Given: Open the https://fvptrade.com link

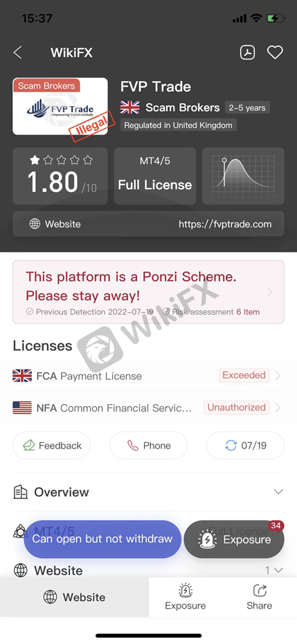Looking at the screenshot, I should pos(225,224).
